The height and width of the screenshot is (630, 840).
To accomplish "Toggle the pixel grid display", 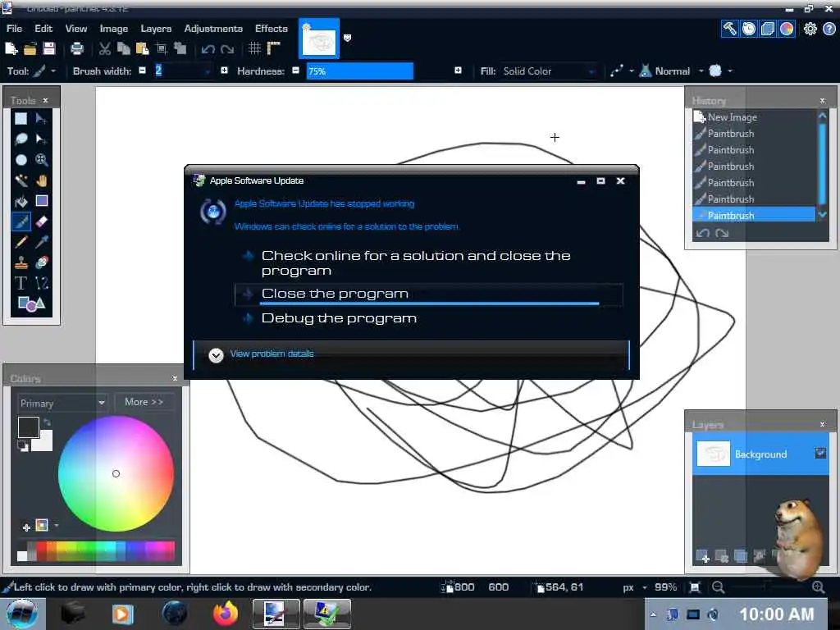I will [x=254, y=48].
